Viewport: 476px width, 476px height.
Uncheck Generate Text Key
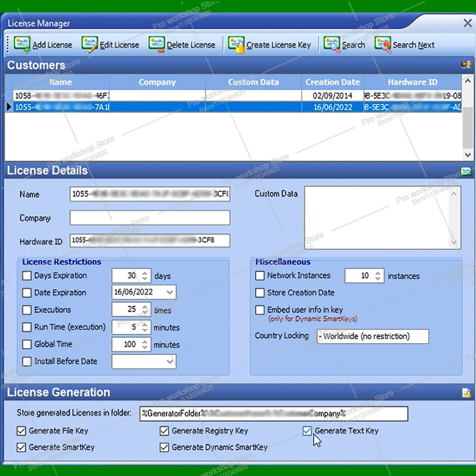pyautogui.click(x=307, y=431)
